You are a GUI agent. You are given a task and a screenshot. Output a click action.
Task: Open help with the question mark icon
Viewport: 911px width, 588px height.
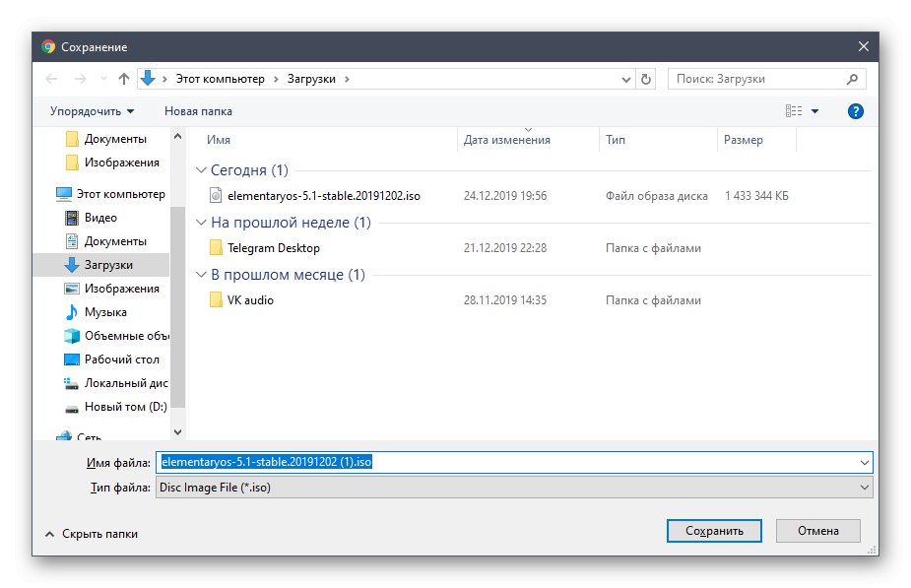coord(855,111)
